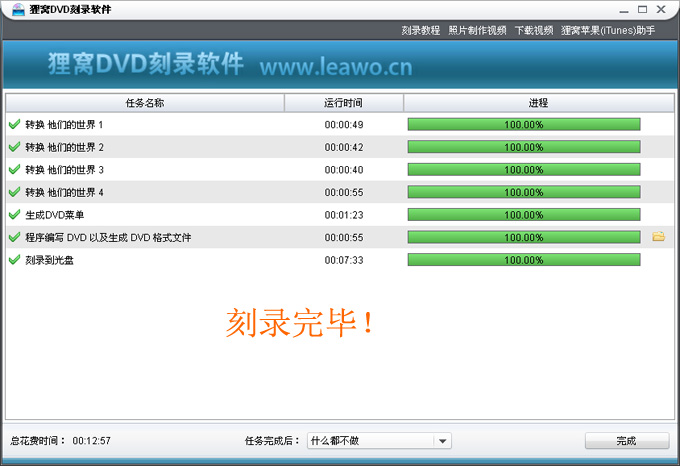This screenshot has width=680, height=466.
Task: Sort by the 运行时间 column header
Action: 343,103
